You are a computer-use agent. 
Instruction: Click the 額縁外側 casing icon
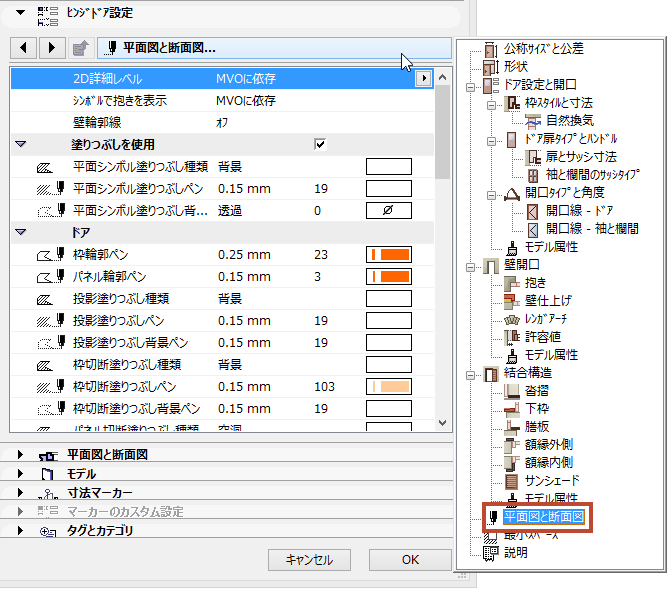coord(512,445)
